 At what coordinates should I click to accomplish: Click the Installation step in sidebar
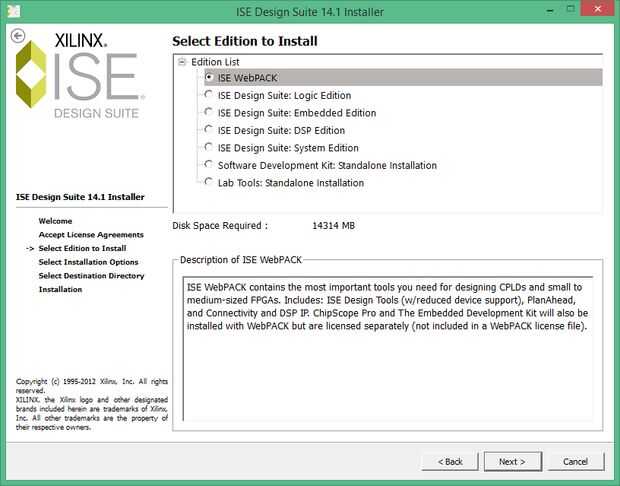coord(60,289)
